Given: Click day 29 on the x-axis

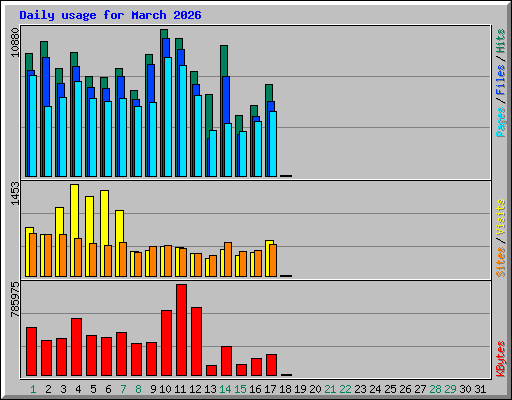Looking at the screenshot, I should (450, 389).
